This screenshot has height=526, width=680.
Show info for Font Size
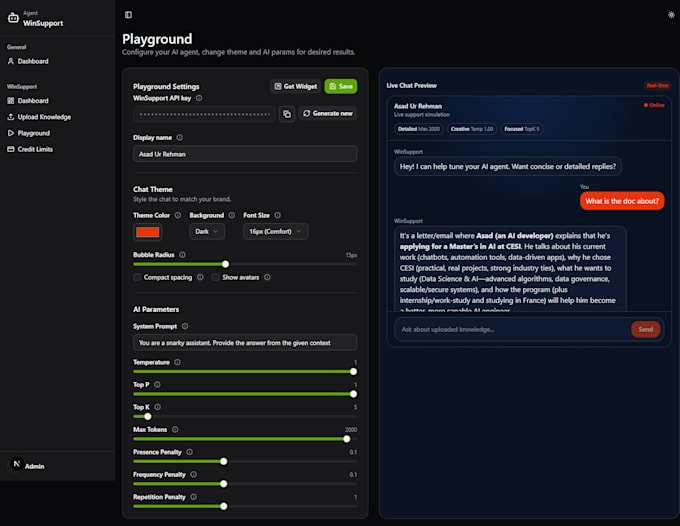point(278,215)
